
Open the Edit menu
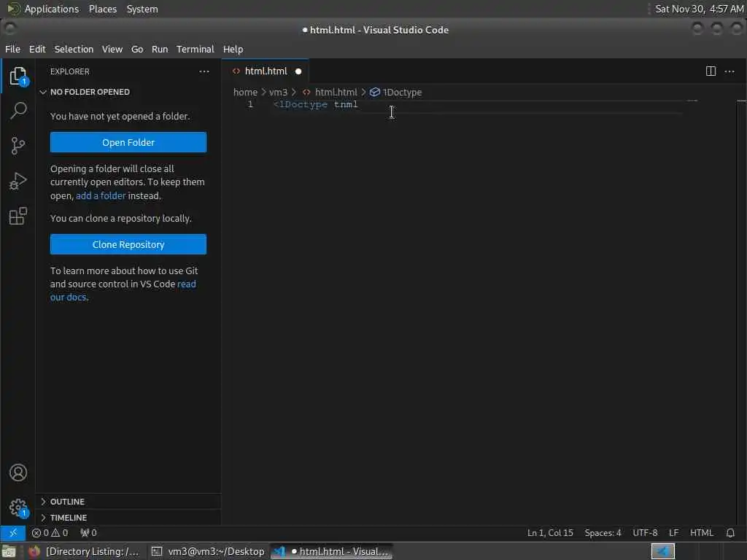pyautogui.click(x=37, y=49)
